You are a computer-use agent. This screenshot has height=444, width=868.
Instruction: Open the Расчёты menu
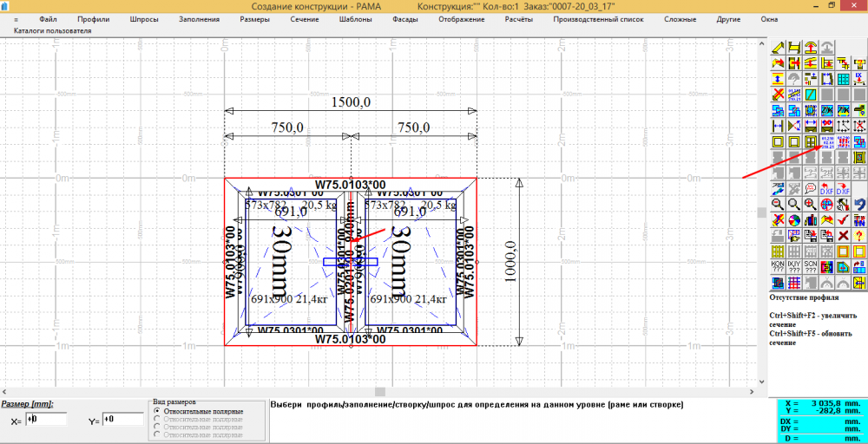[x=519, y=19]
